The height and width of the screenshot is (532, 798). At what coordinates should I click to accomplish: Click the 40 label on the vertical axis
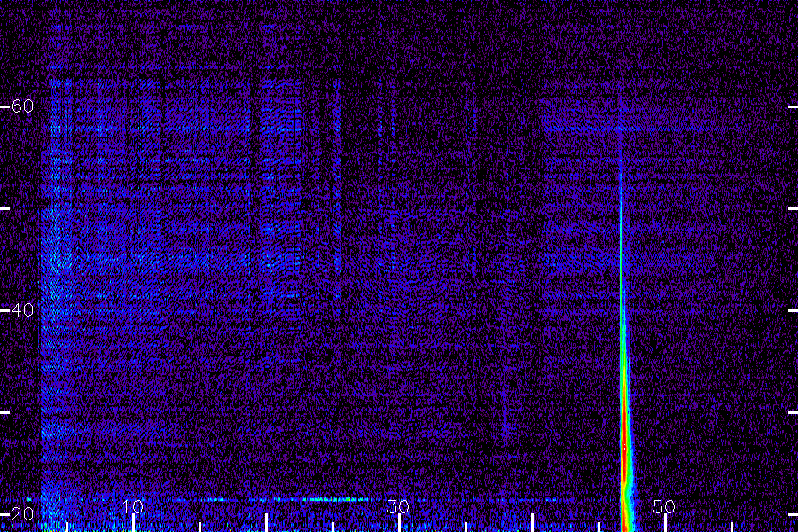point(22,309)
